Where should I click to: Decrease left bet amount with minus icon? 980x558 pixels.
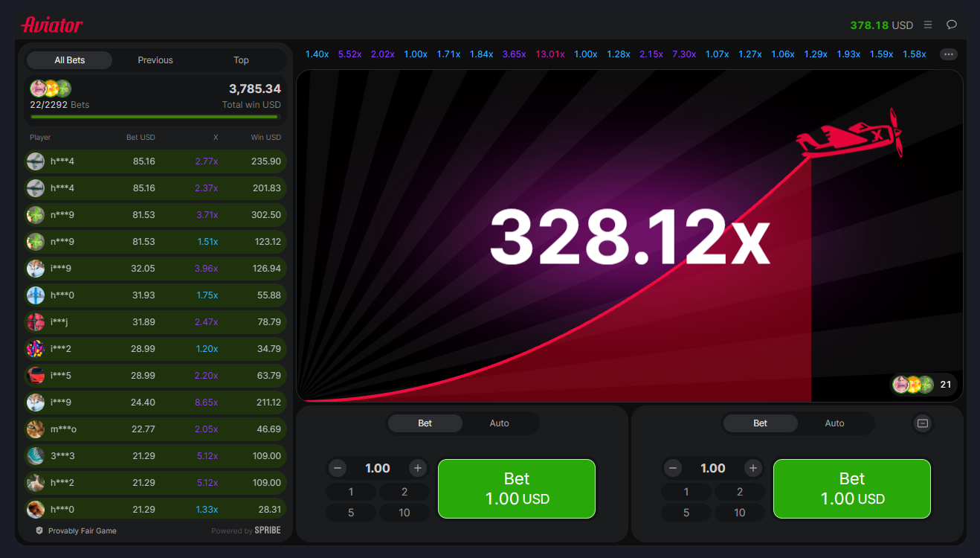coord(338,468)
